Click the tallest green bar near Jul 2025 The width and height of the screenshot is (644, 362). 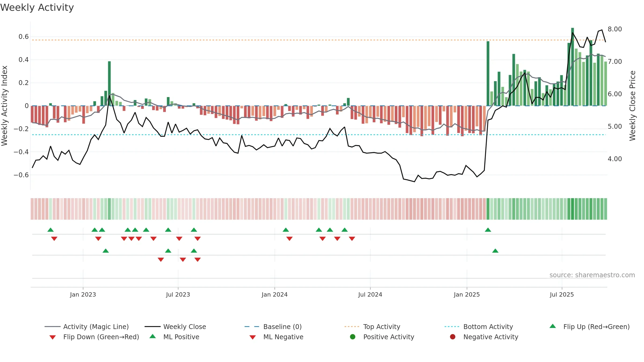pos(573,67)
